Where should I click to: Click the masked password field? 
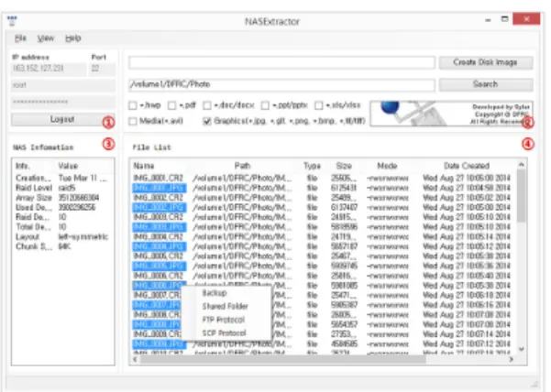[x=63, y=103]
